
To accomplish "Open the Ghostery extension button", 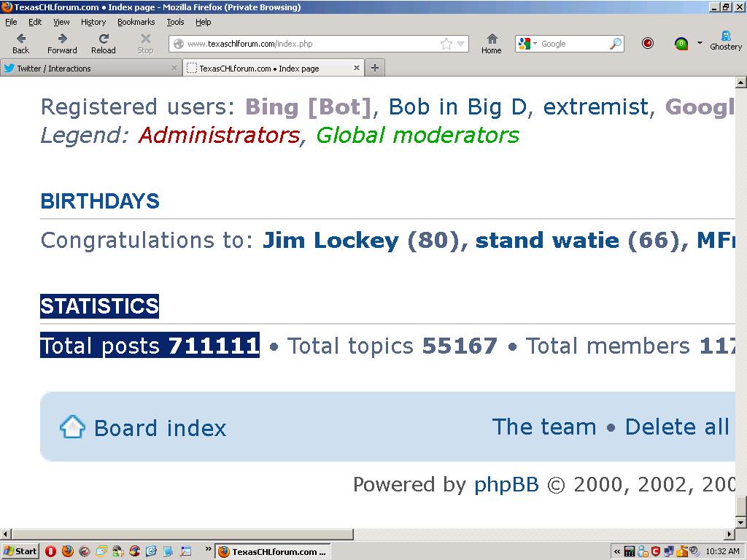I will tap(725, 40).
